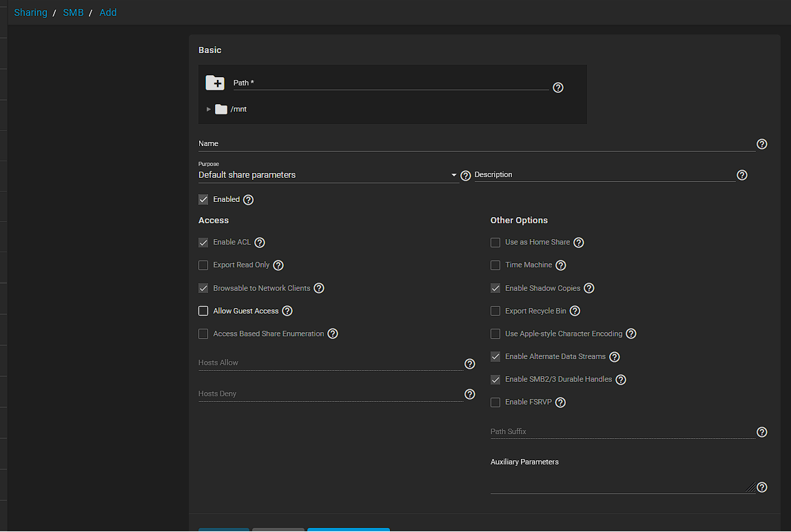The image size is (791, 532).
Task: Click into the Name field
Action: [477, 144]
